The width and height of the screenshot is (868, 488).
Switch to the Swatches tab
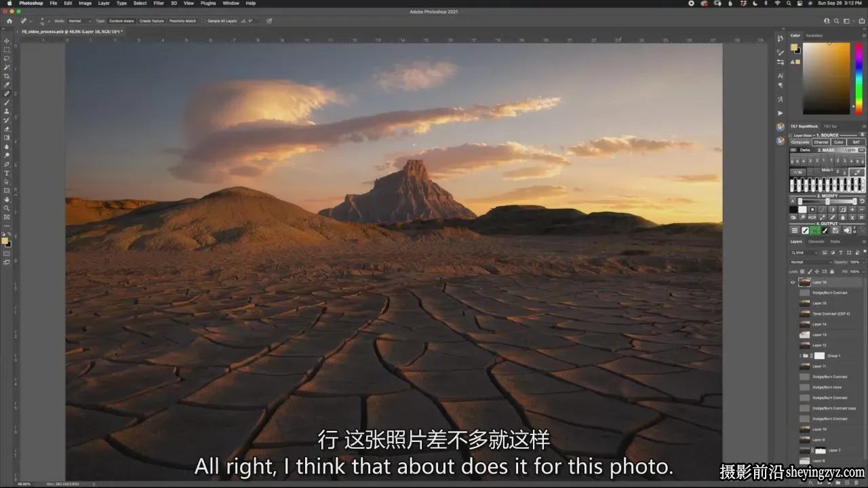click(814, 35)
